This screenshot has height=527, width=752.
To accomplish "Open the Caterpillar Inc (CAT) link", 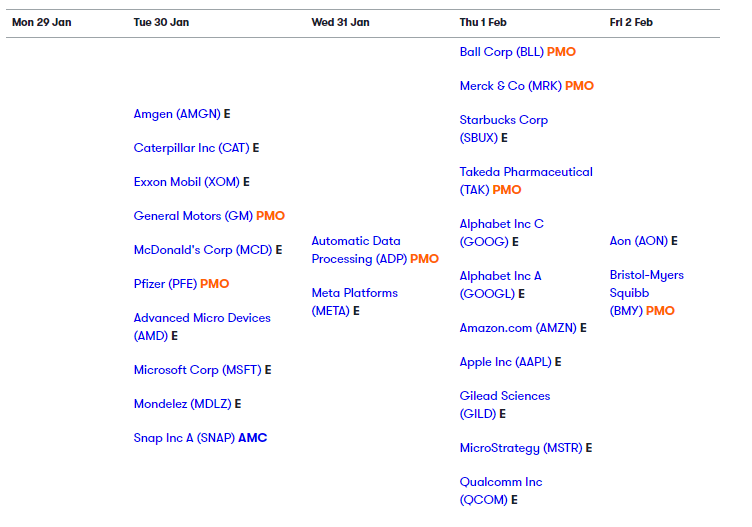I will [191, 148].
